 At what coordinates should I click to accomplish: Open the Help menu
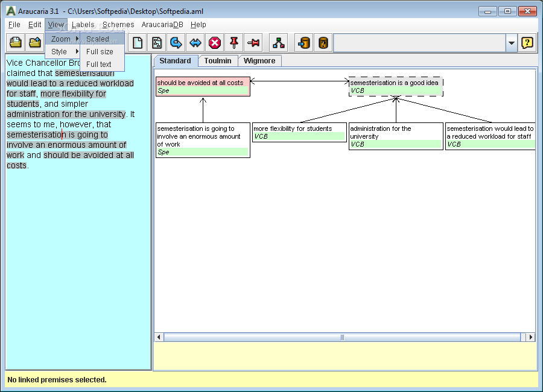click(198, 25)
